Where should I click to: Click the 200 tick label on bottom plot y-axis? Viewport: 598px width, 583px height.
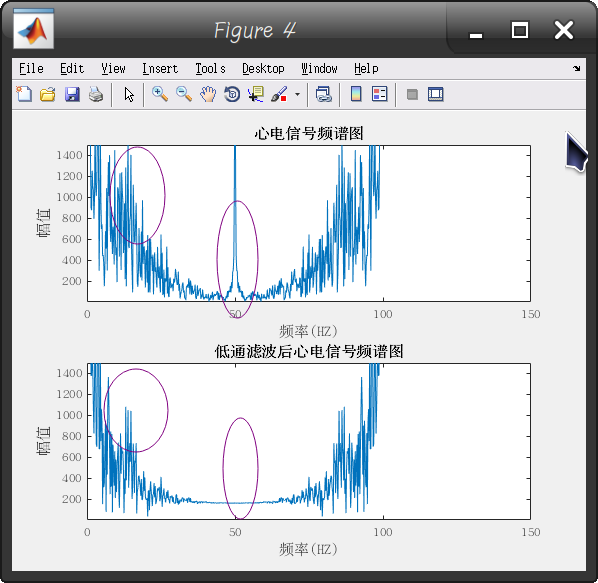(x=72, y=499)
